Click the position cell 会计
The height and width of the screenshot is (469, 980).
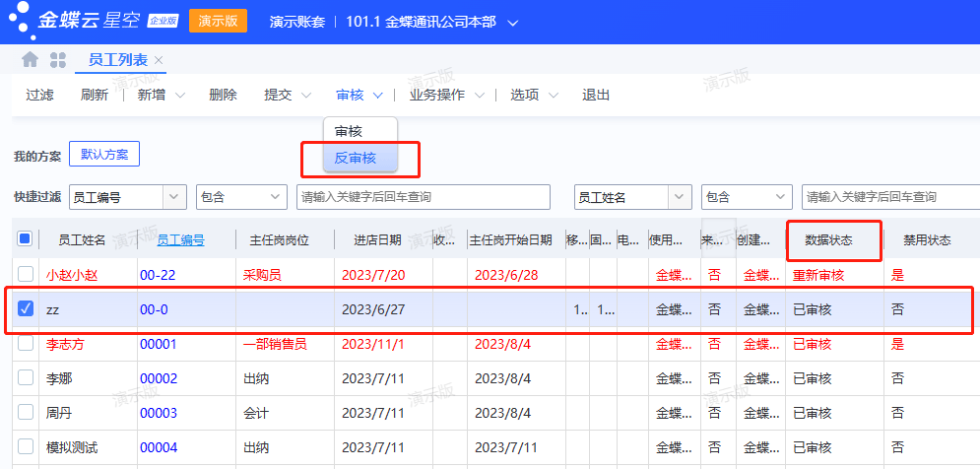pyautogui.click(x=256, y=413)
